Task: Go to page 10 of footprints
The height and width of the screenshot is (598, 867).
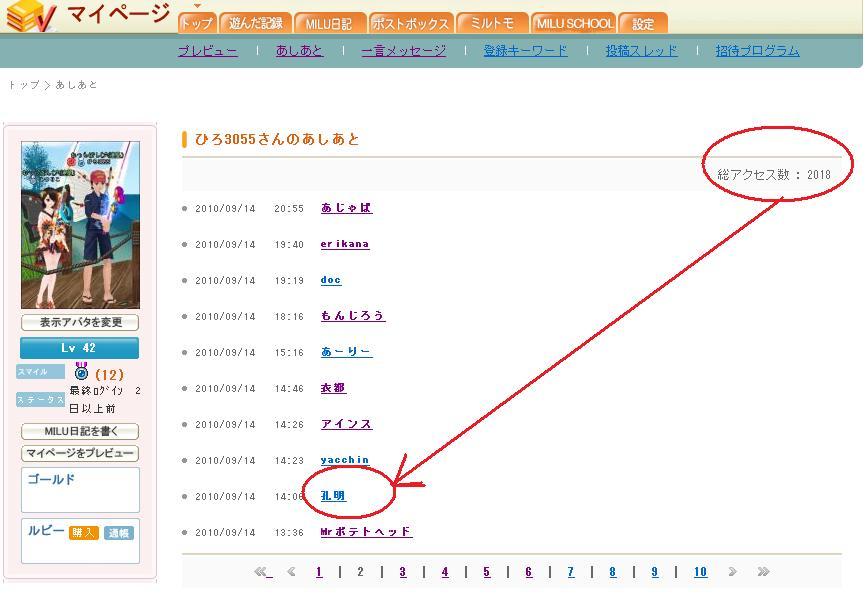Action: pyautogui.click(x=700, y=572)
